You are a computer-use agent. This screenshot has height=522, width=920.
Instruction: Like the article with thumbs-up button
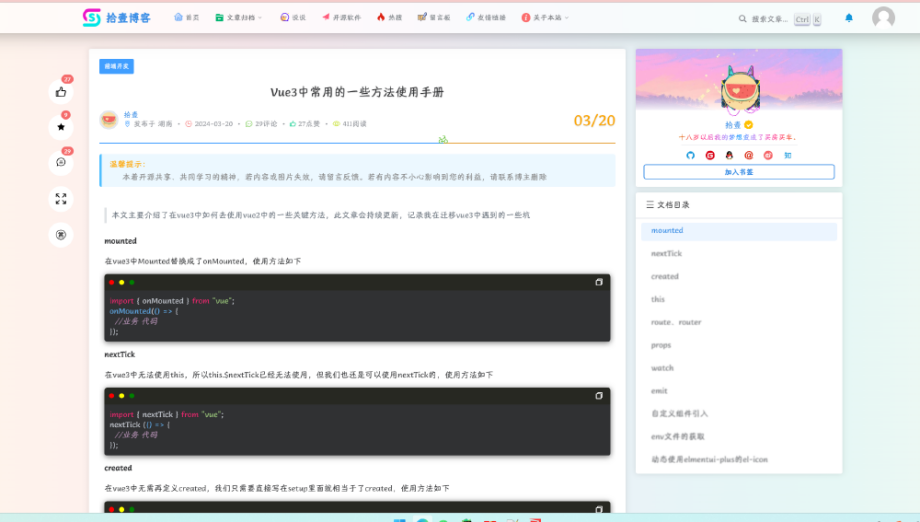pos(61,92)
